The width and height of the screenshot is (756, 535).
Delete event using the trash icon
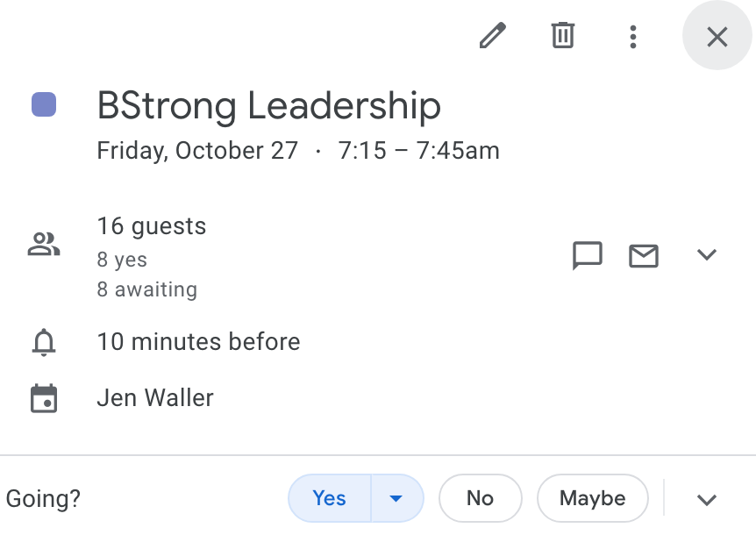(562, 36)
